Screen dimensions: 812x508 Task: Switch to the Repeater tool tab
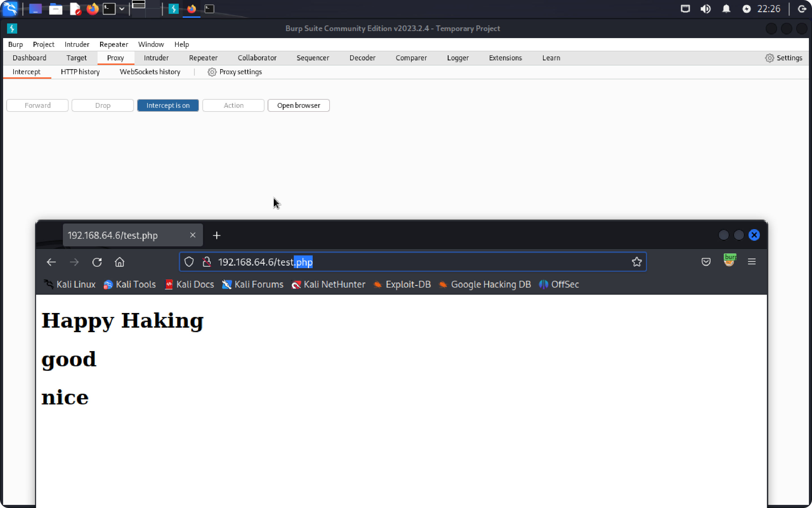203,58
